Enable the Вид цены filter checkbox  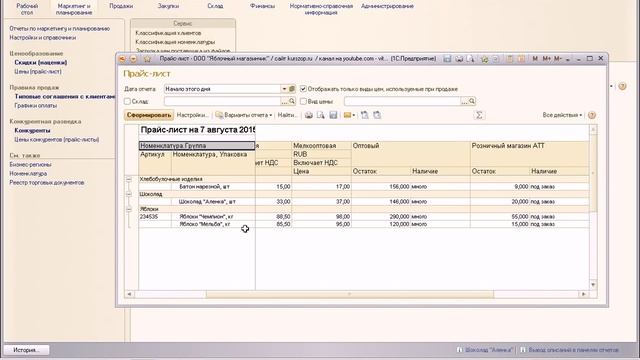(x=303, y=101)
